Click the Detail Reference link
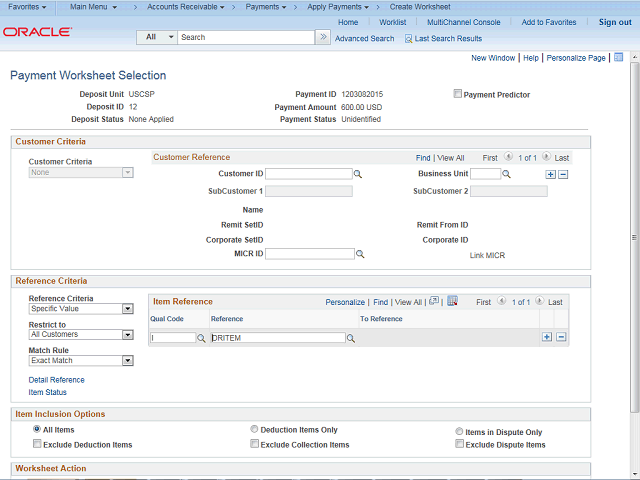Viewport: 640px width, 480px height. point(56,380)
